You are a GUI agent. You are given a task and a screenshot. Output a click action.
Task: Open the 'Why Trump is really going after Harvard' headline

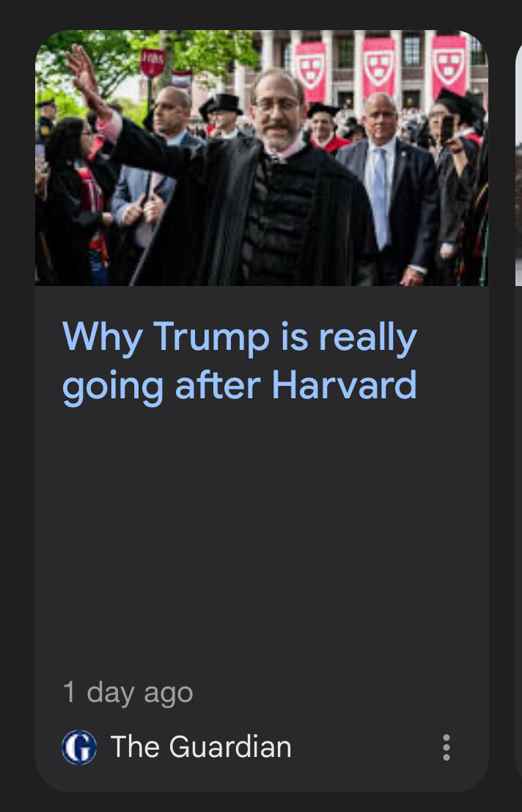(240, 361)
